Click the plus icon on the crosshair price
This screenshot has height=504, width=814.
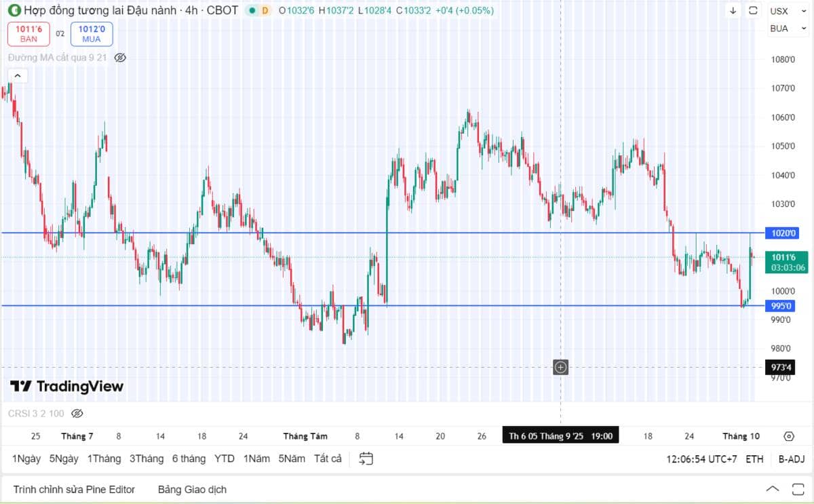[561, 368]
